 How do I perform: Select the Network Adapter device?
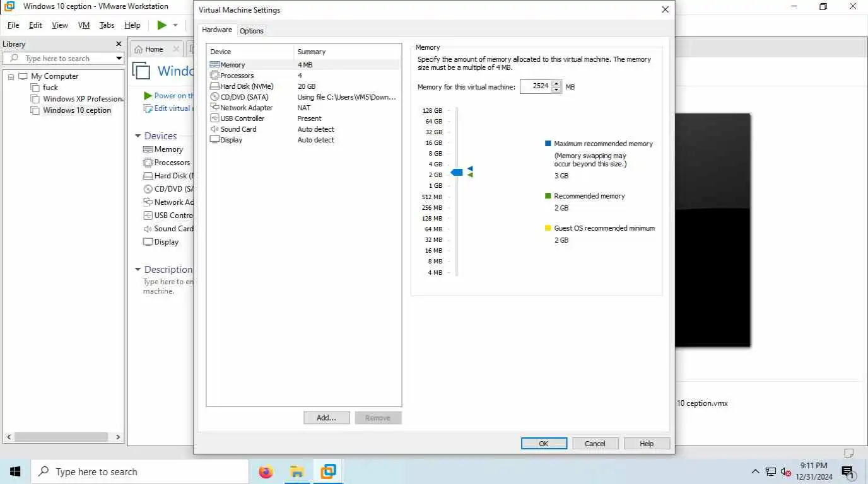coord(304,108)
